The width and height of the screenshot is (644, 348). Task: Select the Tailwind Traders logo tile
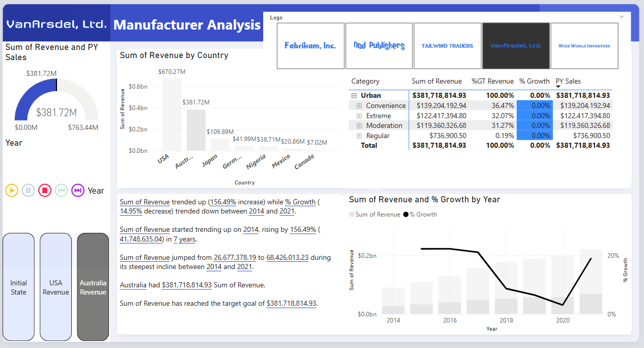point(447,46)
